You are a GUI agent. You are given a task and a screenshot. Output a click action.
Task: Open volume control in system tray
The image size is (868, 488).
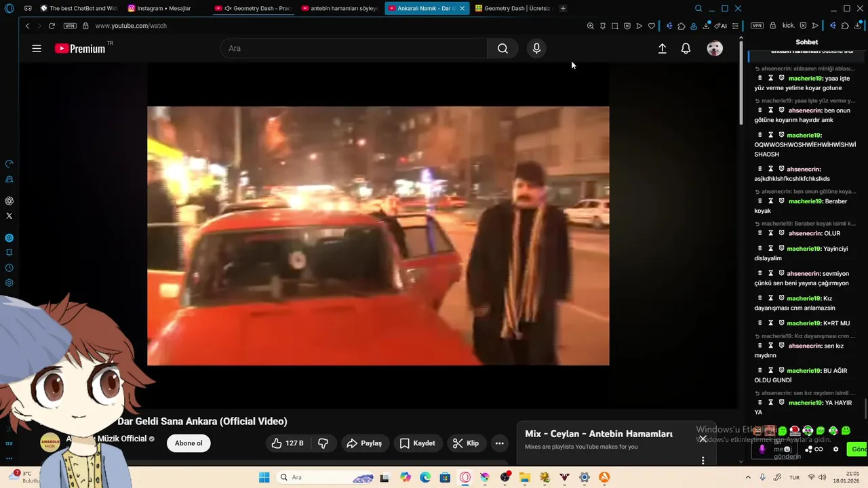tap(823, 477)
